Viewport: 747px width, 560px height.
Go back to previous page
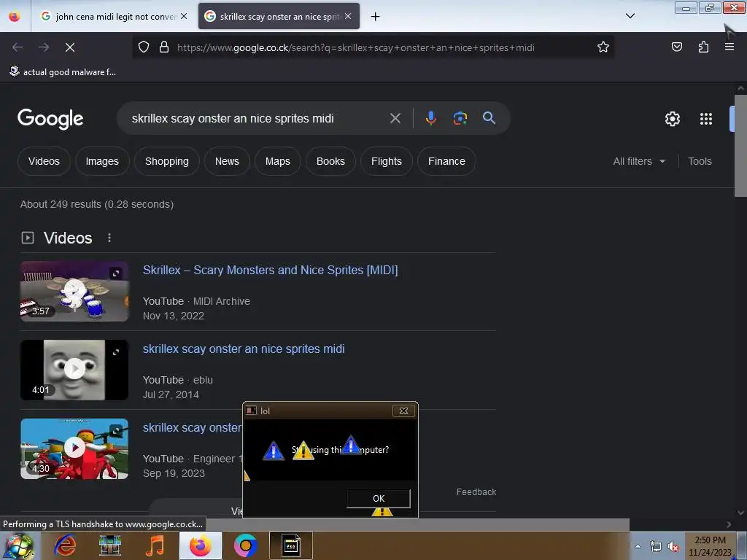point(18,47)
